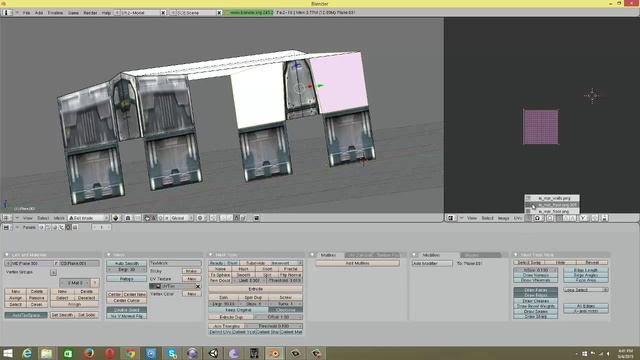Open the Game menu
The height and width of the screenshot is (360, 640).
(73, 13)
